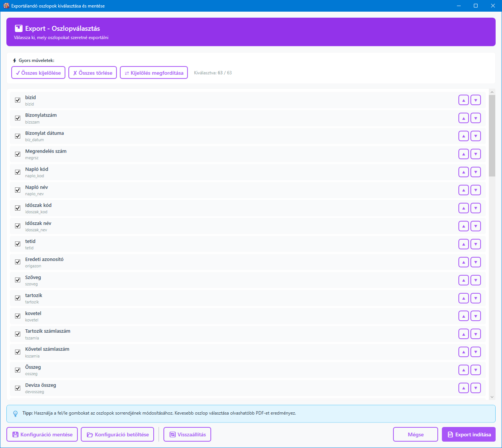502x448 pixels.
Task: Move Bizonylatszám column up
Action: click(464, 118)
